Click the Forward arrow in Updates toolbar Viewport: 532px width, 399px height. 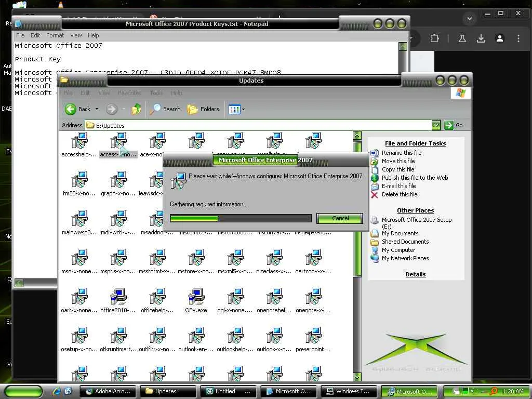(x=111, y=109)
